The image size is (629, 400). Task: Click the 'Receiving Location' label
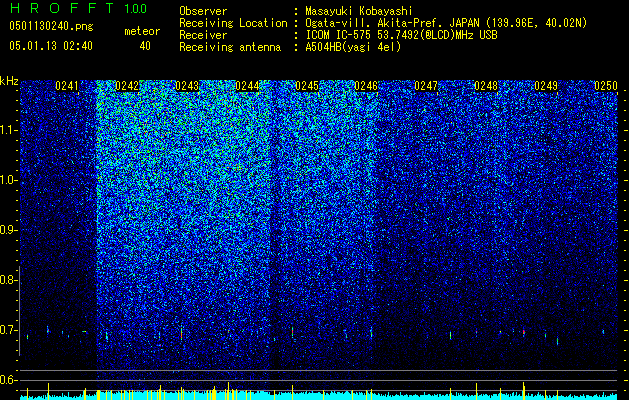pos(233,23)
